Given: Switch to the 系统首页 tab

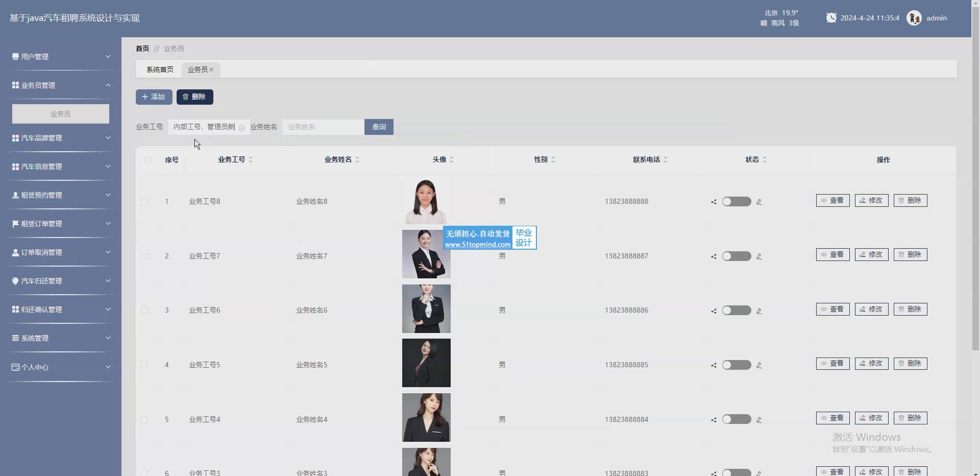Looking at the screenshot, I should coord(160,69).
